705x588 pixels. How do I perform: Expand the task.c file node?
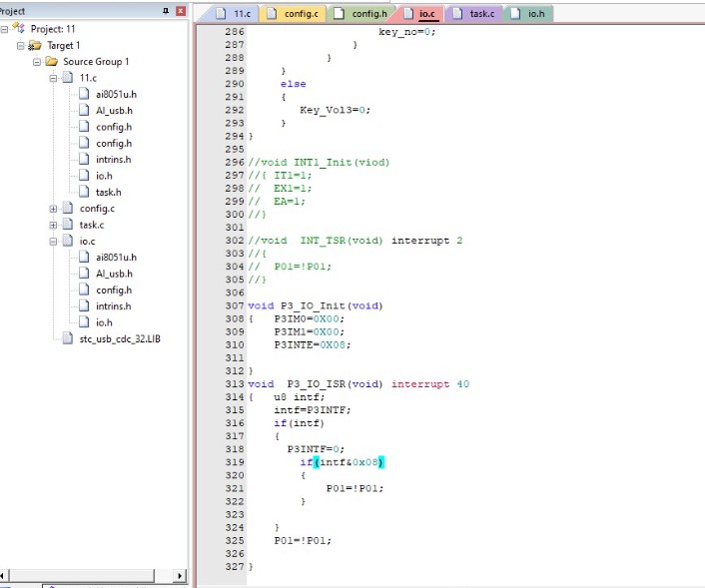pyautogui.click(x=53, y=225)
